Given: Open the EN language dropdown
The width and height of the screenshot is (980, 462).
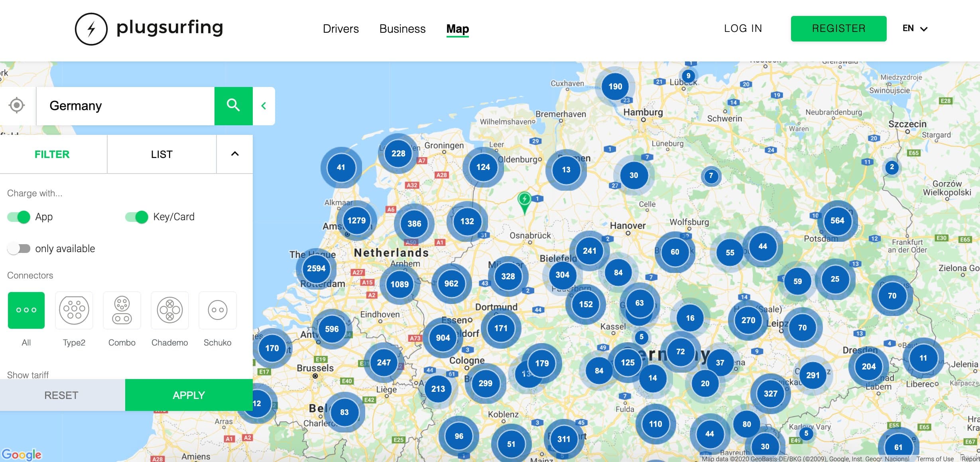Looking at the screenshot, I should (915, 29).
